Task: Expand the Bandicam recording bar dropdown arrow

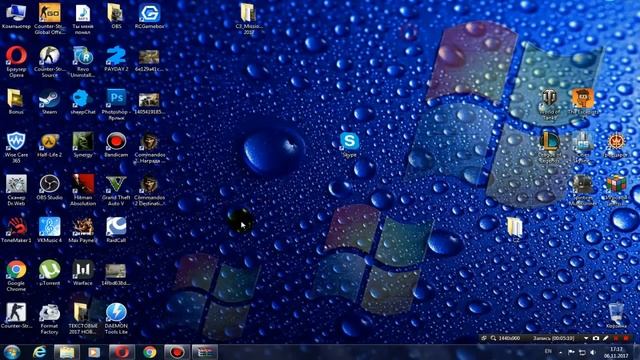Action: click(586, 338)
